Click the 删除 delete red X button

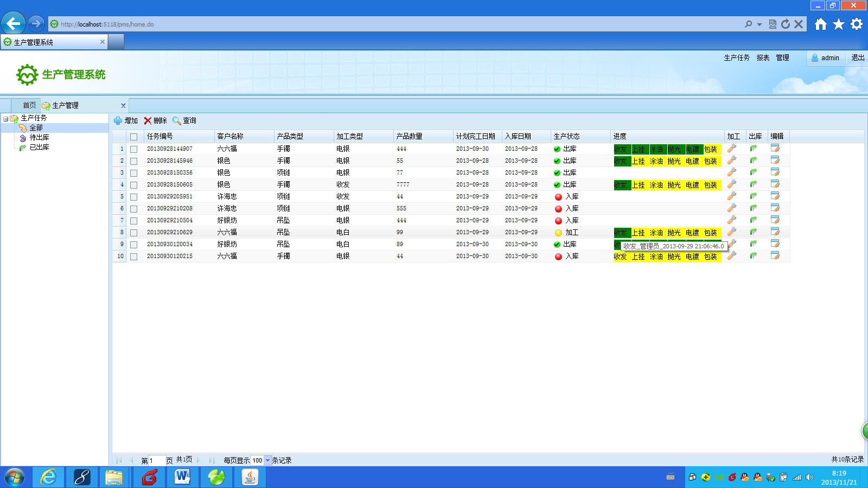click(155, 120)
